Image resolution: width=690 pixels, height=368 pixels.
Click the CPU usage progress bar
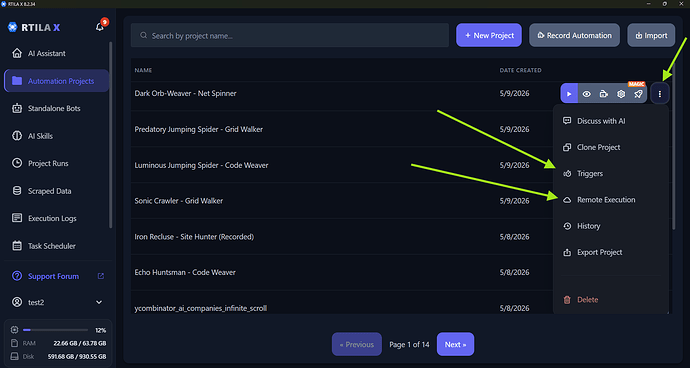click(x=55, y=330)
